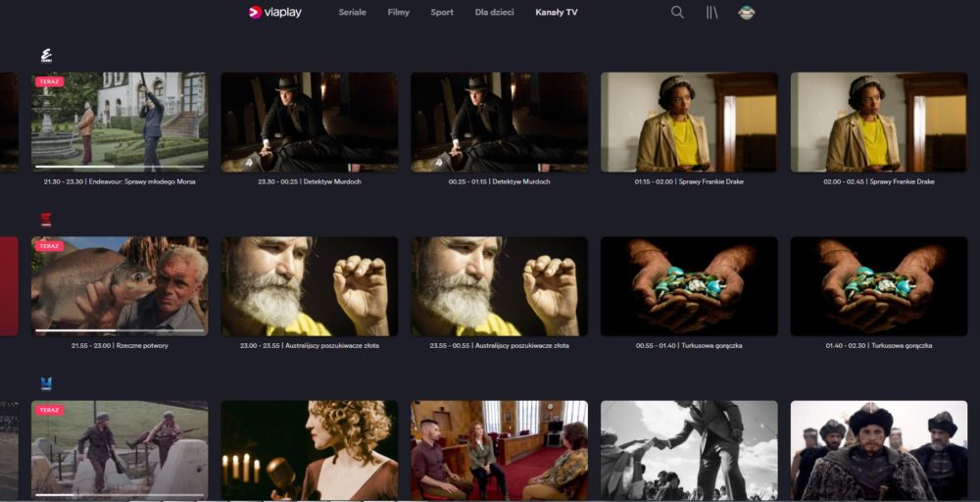Open Sprawy Frankie Drake 01.15 - 02.00 thumbnail
The width and height of the screenshot is (980, 502).
(x=689, y=122)
